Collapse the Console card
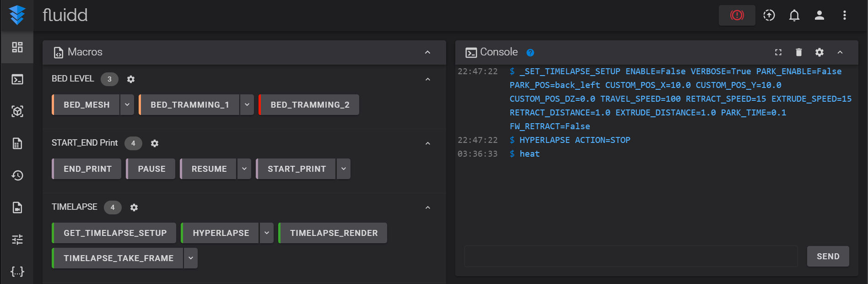Screen dimensions: 868x284 point(840,52)
